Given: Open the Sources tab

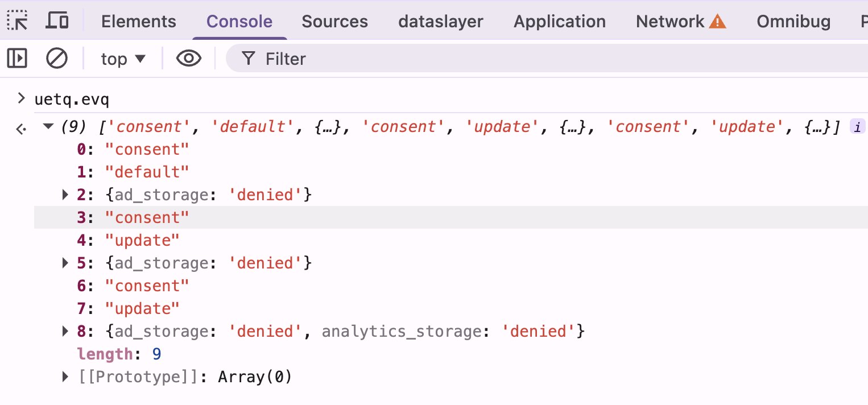Looking at the screenshot, I should [x=334, y=22].
